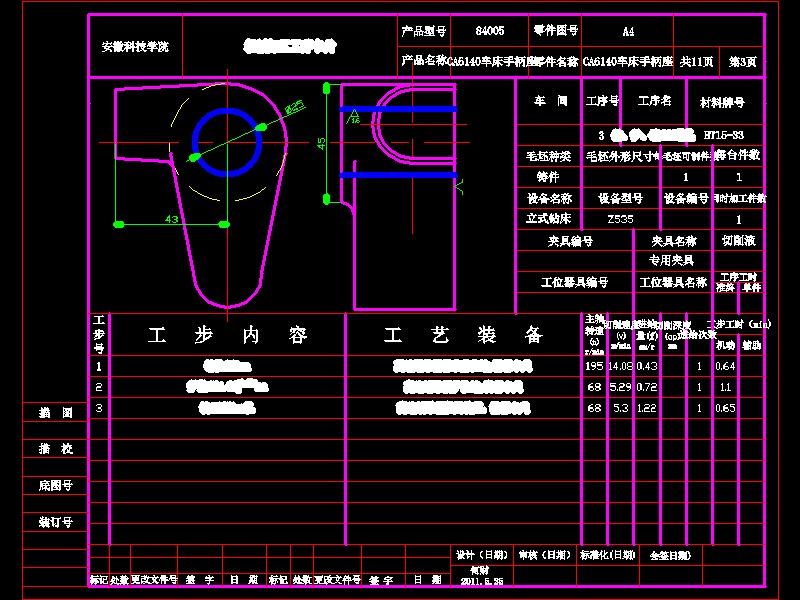Select the 产品型号 label
The height and width of the screenshot is (600, 800).
point(423,31)
